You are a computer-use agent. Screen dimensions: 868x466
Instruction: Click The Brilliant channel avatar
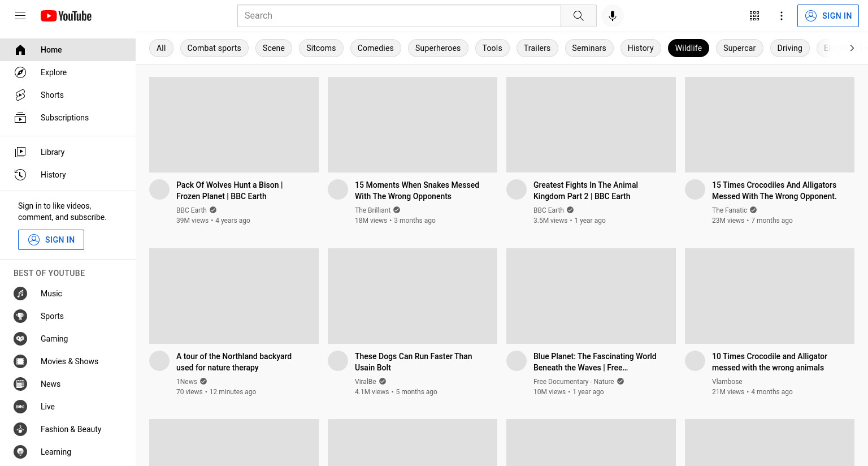[x=338, y=189]
